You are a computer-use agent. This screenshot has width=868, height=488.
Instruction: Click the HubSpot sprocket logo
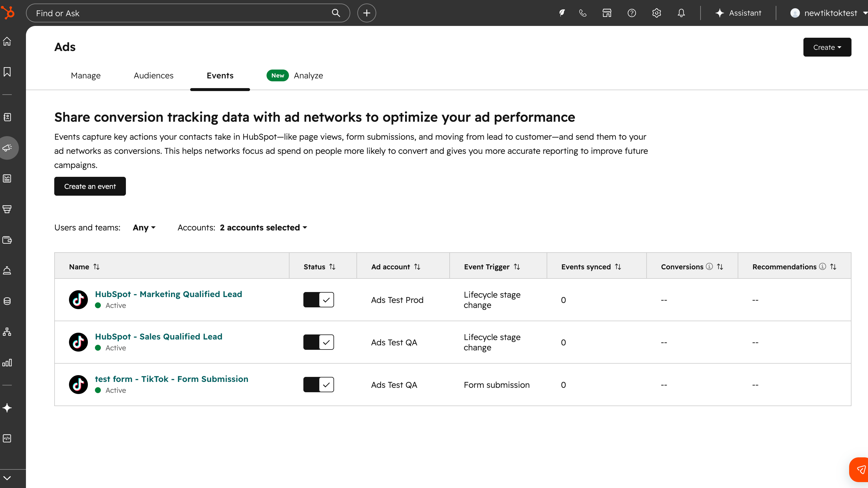pos(8,13)
